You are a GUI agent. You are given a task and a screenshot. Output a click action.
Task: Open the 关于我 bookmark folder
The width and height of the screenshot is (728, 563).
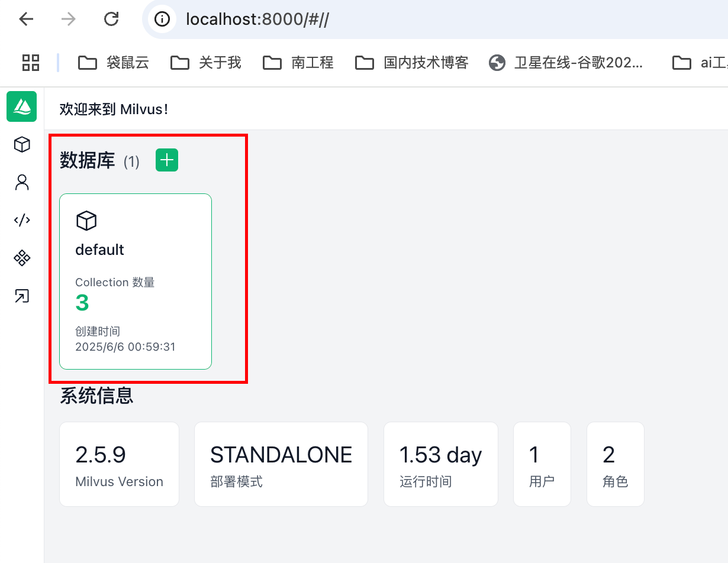(x=206, y=62)
